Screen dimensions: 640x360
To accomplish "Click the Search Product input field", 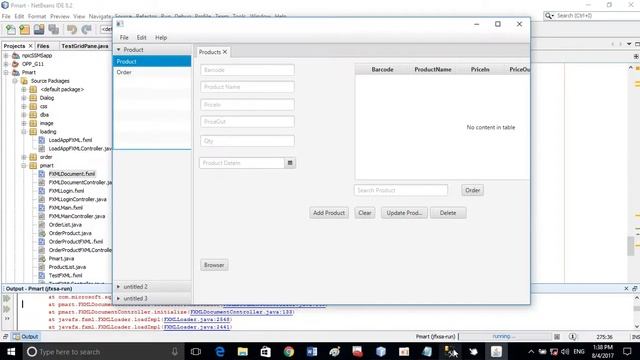I will 401,190.
